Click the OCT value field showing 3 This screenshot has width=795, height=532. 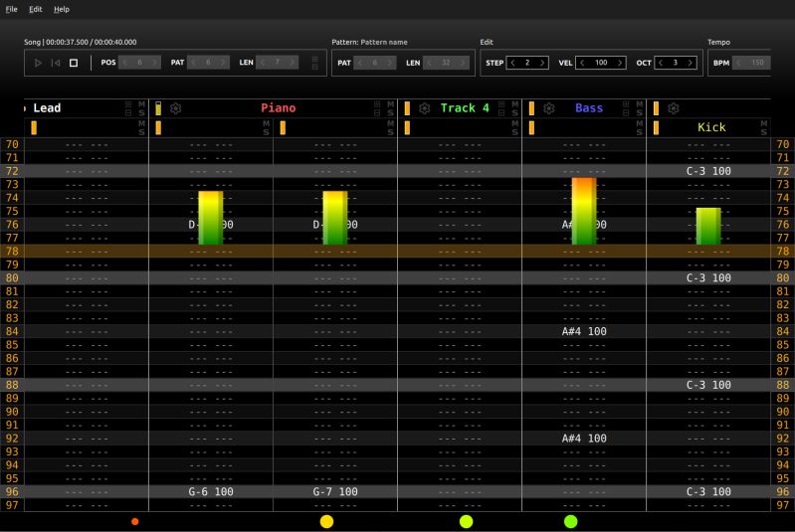click(675, 63)
